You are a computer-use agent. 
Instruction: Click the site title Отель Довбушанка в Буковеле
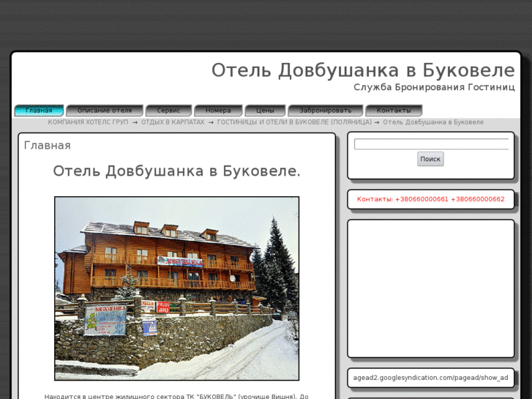363,70
